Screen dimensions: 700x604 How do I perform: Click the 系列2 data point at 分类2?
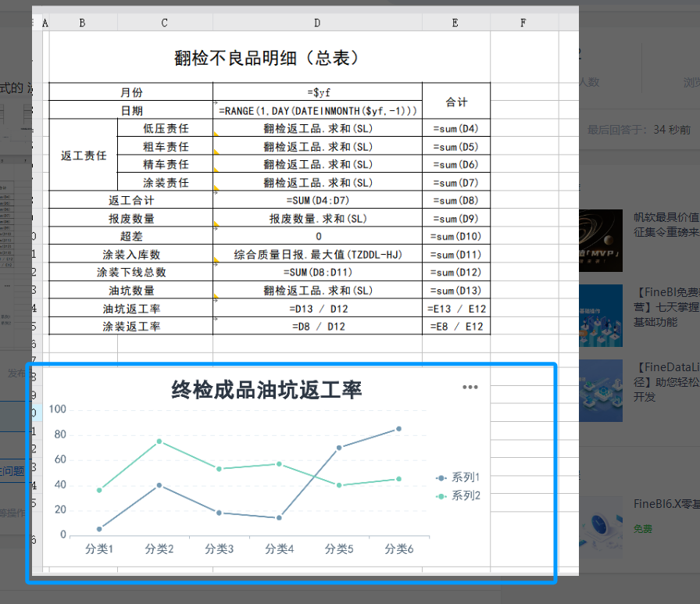(159, 441)
